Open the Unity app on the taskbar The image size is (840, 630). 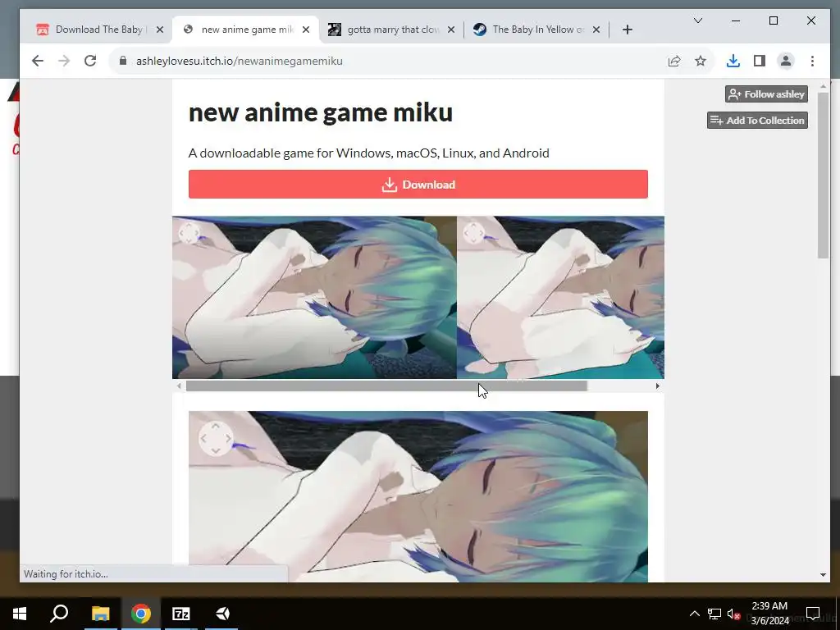coord(221,614)
